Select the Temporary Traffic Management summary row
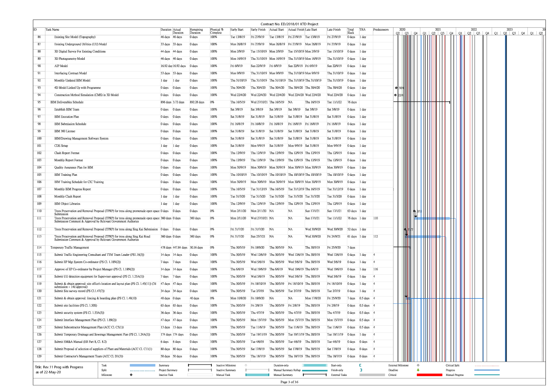The image size is (555, 392). [x=70, y=248]
